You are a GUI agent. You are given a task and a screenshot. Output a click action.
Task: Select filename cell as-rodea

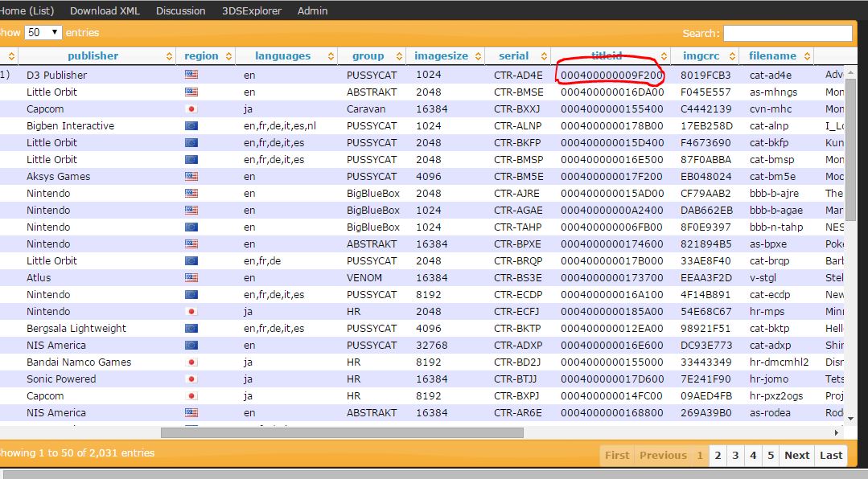coord(770,413)
